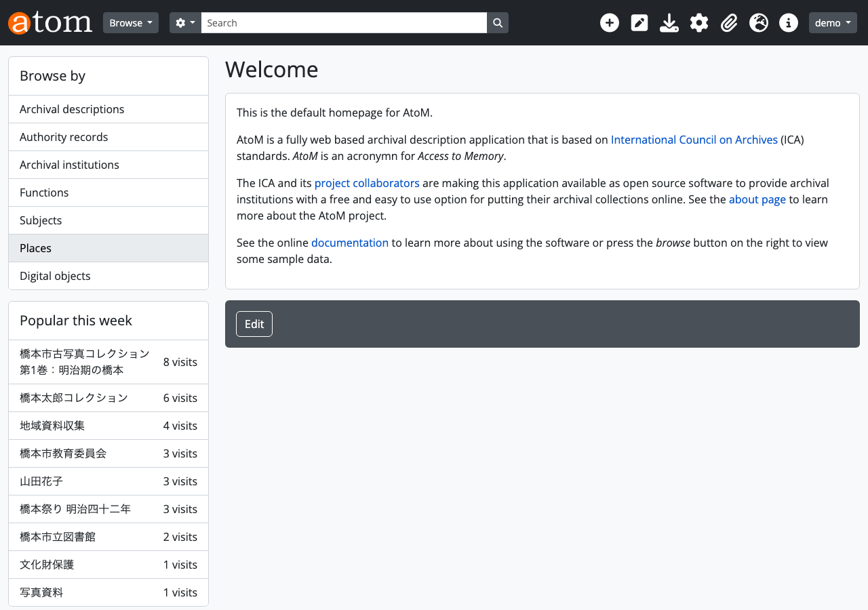Open the Add (plus) menu icon

point(610,23)
